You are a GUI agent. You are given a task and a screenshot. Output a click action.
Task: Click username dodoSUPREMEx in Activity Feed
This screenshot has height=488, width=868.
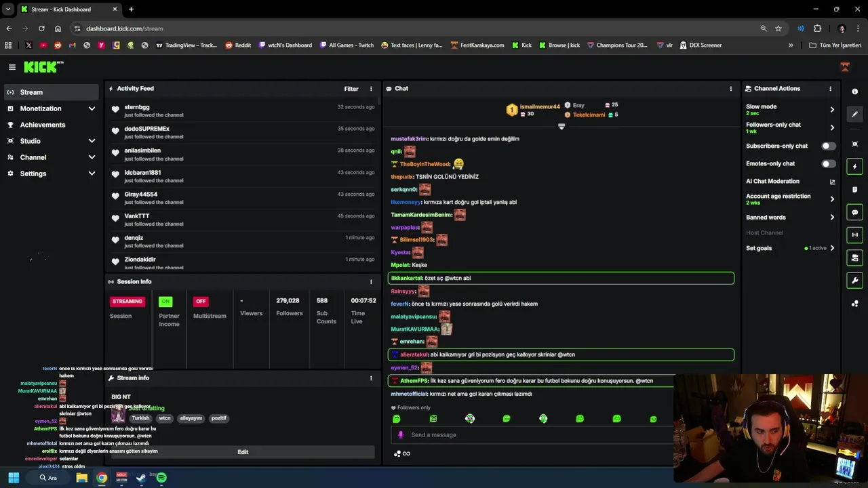pos(146,129)
